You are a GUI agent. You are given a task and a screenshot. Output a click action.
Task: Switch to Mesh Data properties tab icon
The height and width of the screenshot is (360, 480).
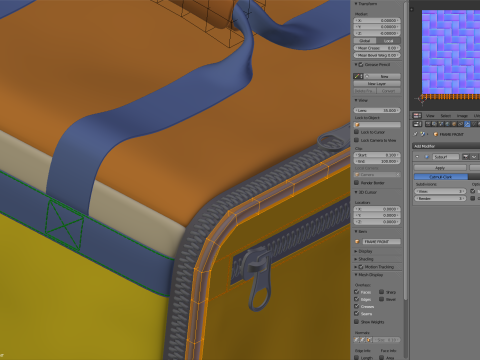click(474, 124)
